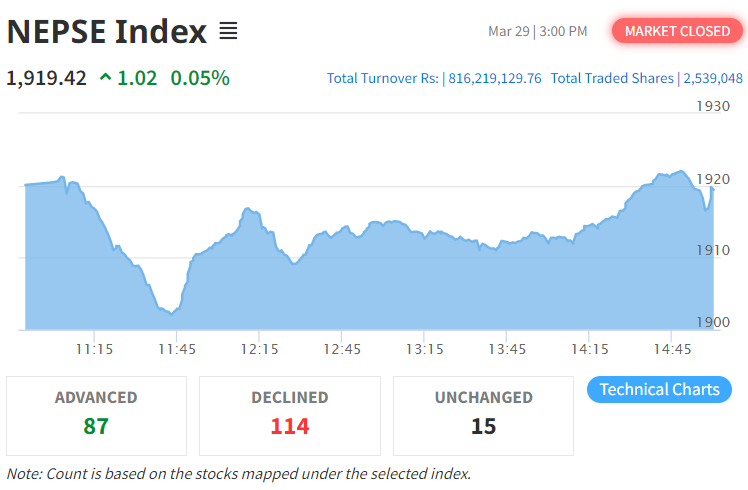Click the green up-arrow change indicator
748x490 pixels.
pos(105,78)
